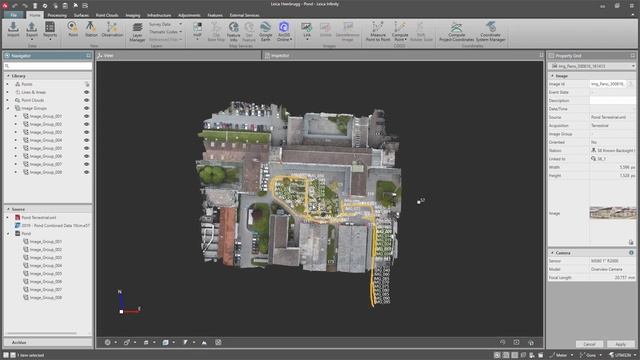Collapse the Source section

coord(8,209)
